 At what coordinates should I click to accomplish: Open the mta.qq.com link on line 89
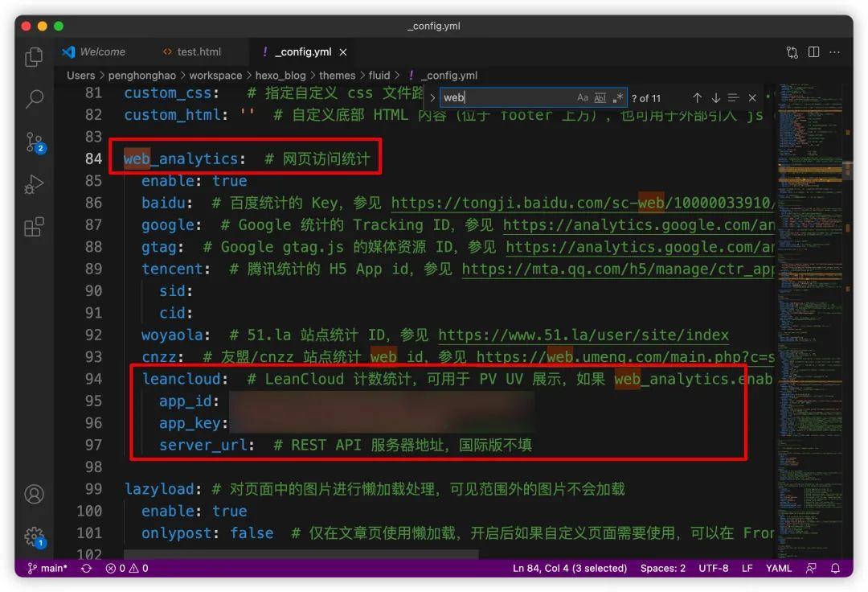click(618, 269)
